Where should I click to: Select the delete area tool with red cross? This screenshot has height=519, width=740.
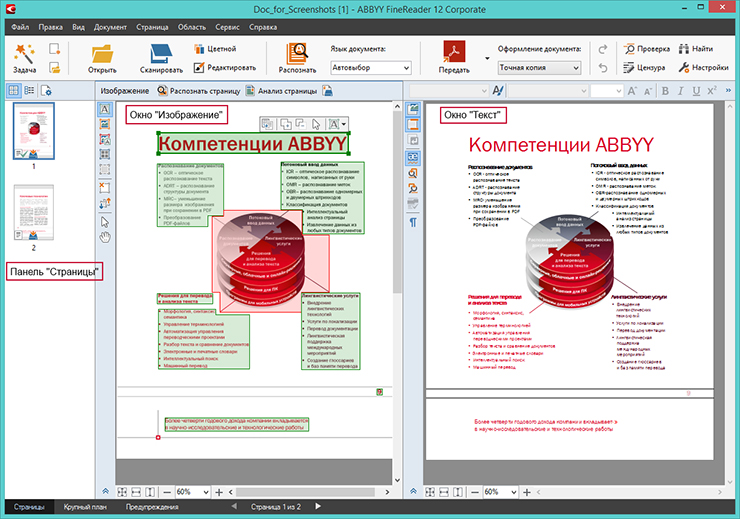(105, 187)
